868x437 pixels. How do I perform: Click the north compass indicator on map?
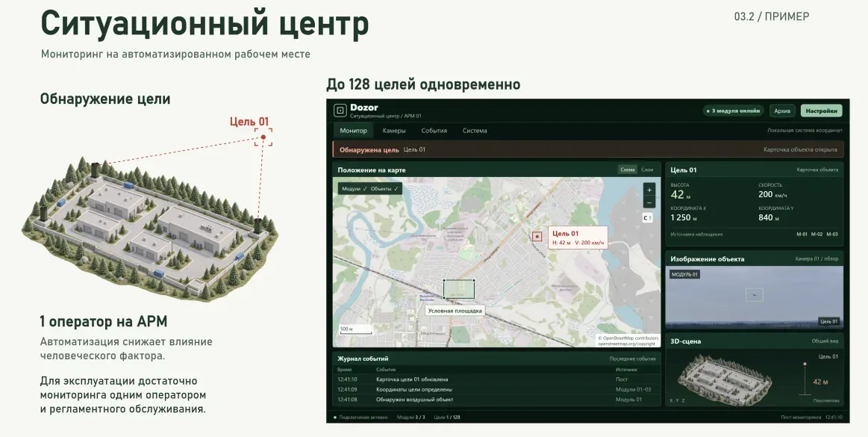647,218
